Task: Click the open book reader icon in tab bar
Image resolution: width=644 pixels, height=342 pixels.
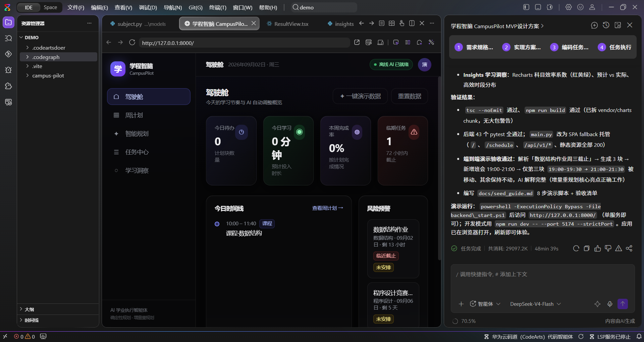Action: point(392,23)
